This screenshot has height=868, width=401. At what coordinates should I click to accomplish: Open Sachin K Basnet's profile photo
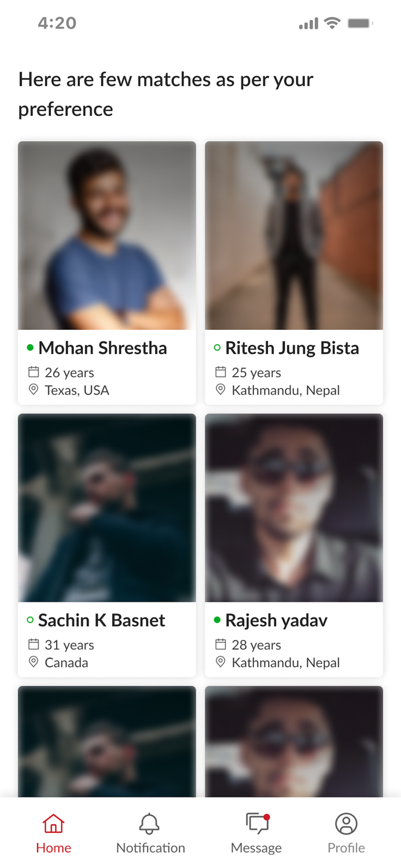(107, 507)
